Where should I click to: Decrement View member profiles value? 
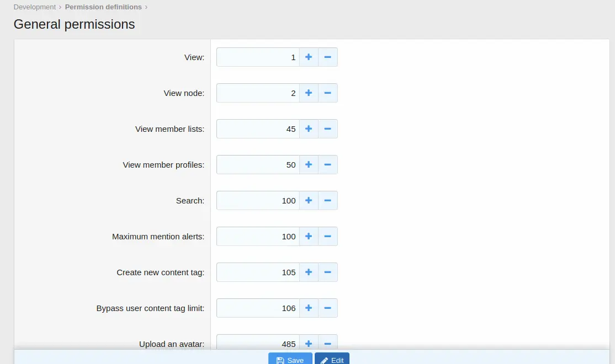327,165
